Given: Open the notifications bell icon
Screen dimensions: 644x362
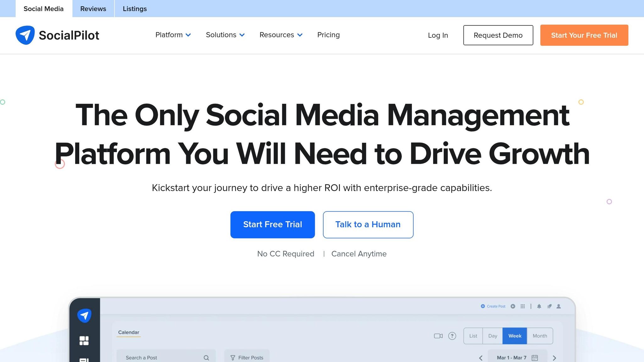Looking at the screenshot, I should click(539, 306).
